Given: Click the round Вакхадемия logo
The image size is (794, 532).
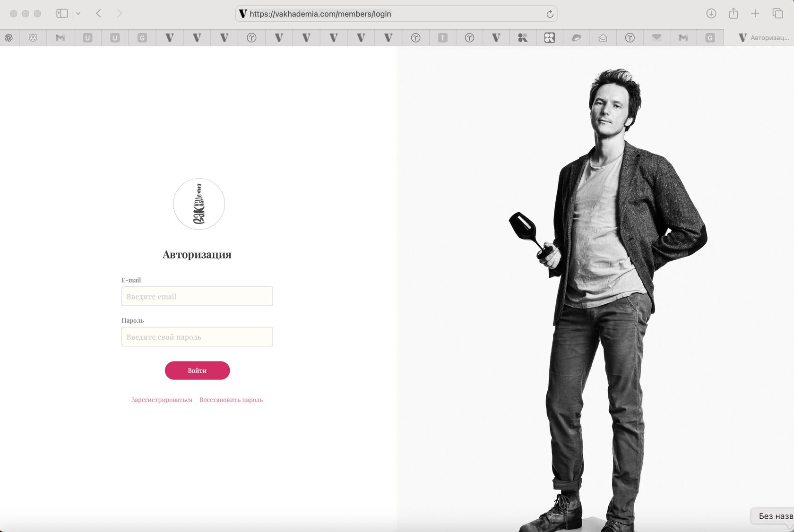Looking at the screenshot, I should tap(199, 204).
